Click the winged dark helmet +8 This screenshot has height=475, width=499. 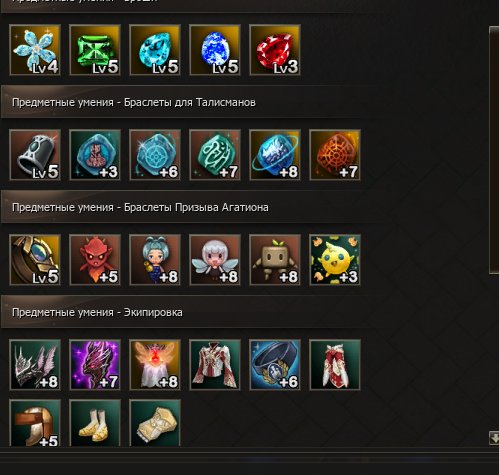click(35, 365)
